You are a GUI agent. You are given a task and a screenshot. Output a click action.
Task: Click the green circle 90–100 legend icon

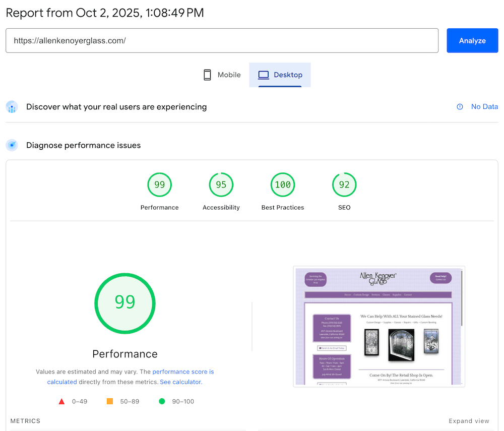coord(162,402)
